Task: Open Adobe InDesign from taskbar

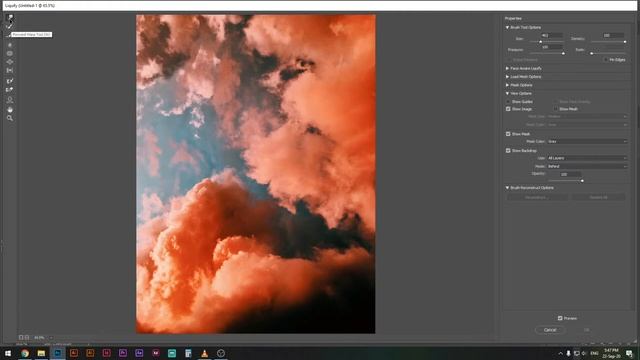Action: pos(107,353)
